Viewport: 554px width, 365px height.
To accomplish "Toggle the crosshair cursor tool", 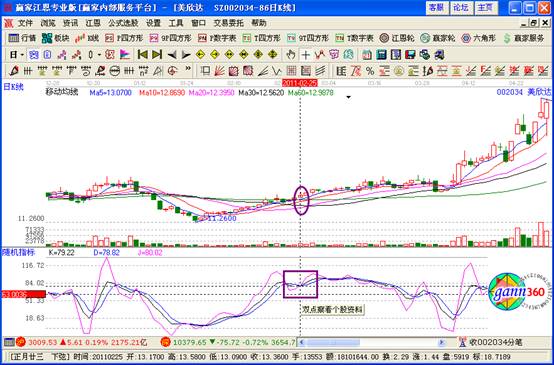I will pyautogui.click(x=306, y=55).
